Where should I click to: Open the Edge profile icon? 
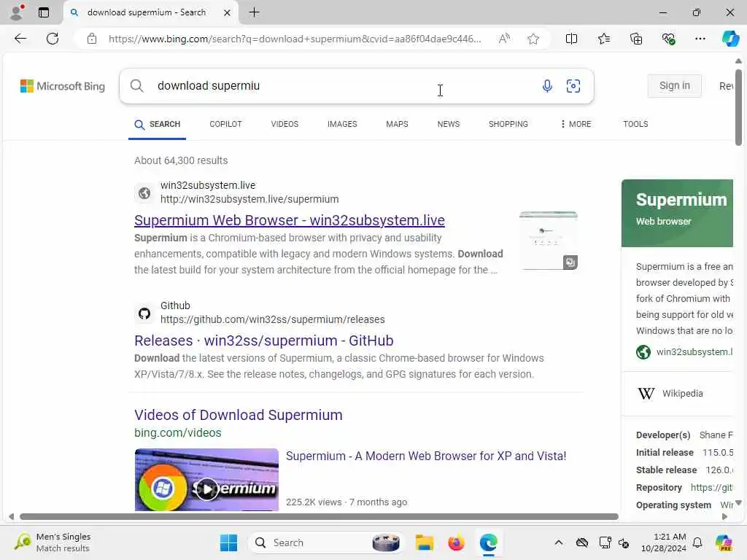coord(17,12)
